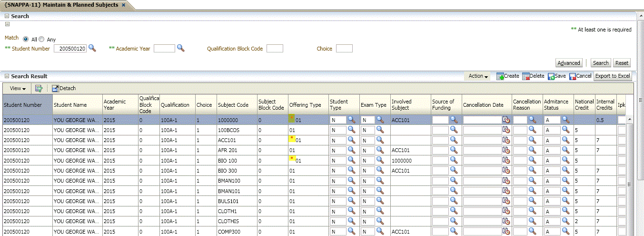Image resolution: width=644 pixels, height=236 pixels.
Task: Detach the search results table
Action: pyautogui.click(x=64, y=88)
